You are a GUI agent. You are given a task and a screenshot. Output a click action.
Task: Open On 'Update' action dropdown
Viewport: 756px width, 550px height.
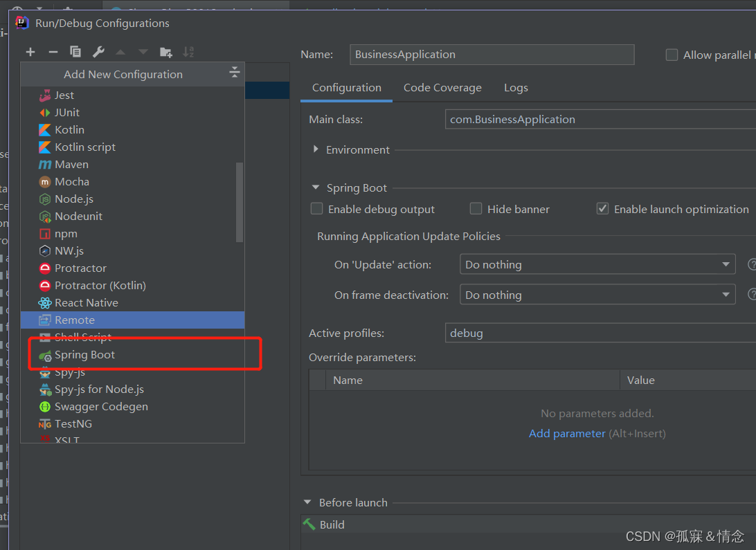[x=597, y=264]
